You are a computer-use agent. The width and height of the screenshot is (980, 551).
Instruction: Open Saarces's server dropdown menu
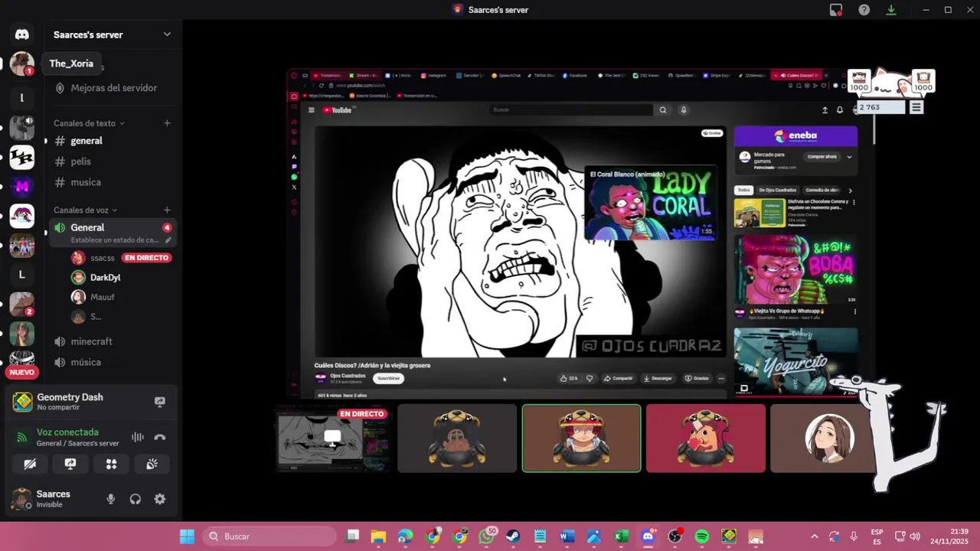click(167, 34)
